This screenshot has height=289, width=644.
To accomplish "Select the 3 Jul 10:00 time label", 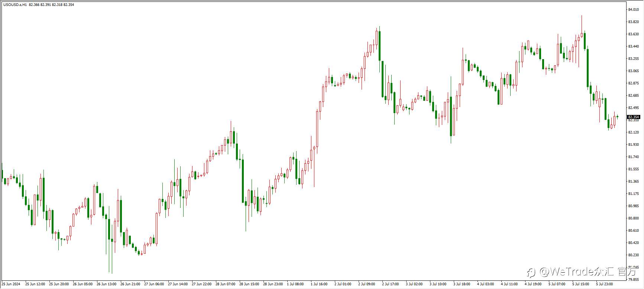I will coord(438,284).
